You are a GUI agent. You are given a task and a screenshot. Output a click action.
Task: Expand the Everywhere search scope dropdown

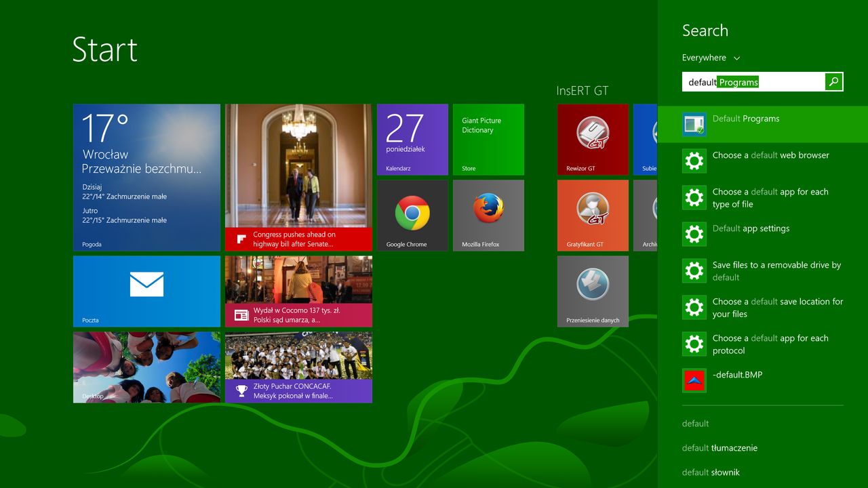(x=711, y=58)
